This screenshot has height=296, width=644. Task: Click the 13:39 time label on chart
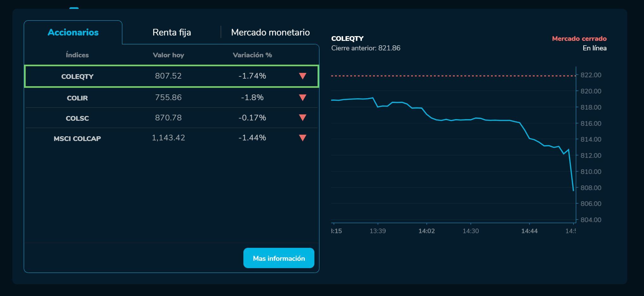378,231
